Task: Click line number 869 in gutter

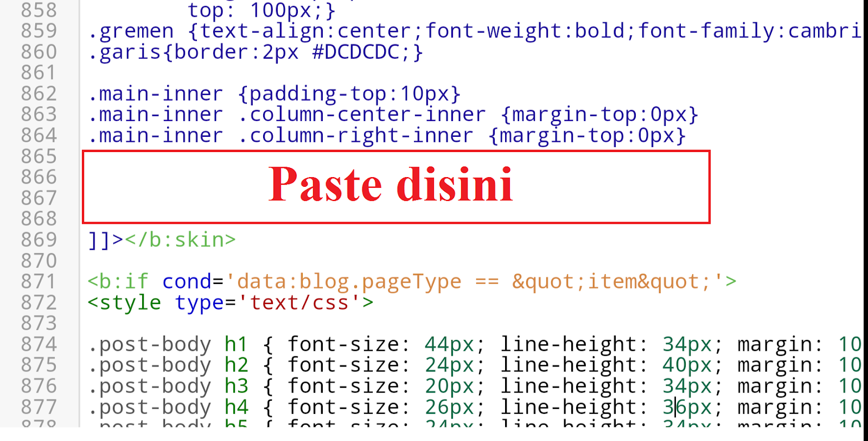Action: 39,240
